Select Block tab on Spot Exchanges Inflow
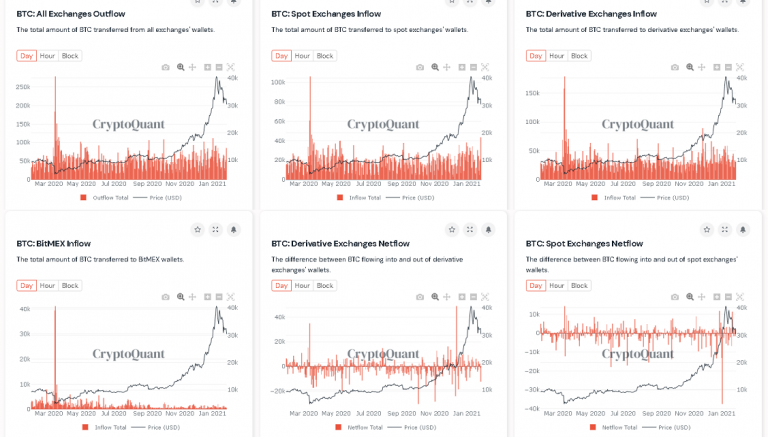 pyautogui.click(x=325, y=56)
